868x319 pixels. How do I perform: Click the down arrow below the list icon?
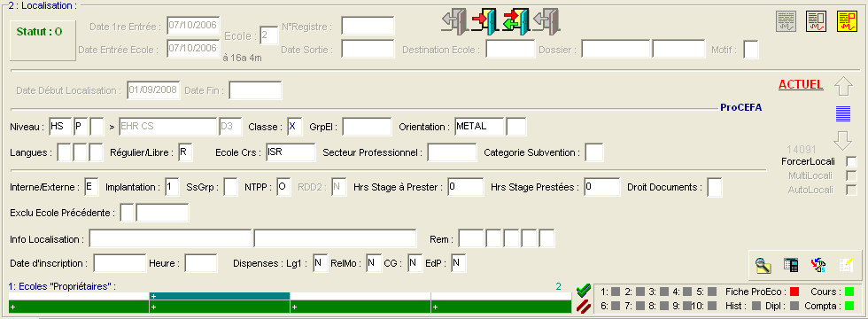[x=843, y=141]
